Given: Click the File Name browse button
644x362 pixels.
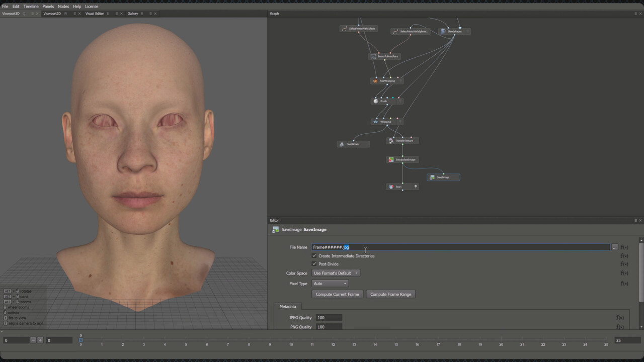Looking at the screenshot, I should pos(614,247).
